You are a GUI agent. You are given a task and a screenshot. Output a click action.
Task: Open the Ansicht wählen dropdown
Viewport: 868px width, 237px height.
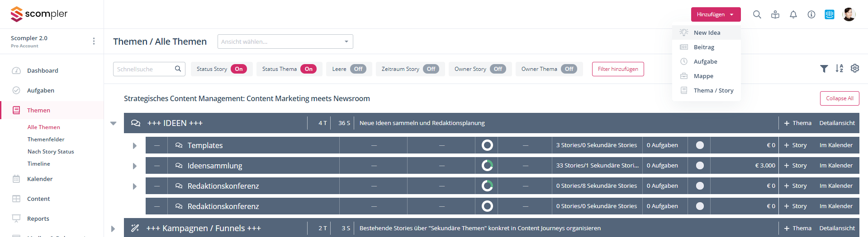coord(285,42)
